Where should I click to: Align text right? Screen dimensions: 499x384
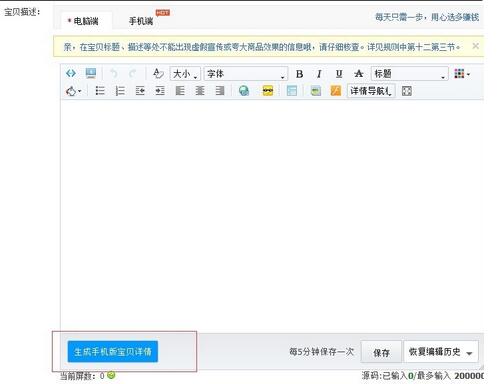[220, 91]
